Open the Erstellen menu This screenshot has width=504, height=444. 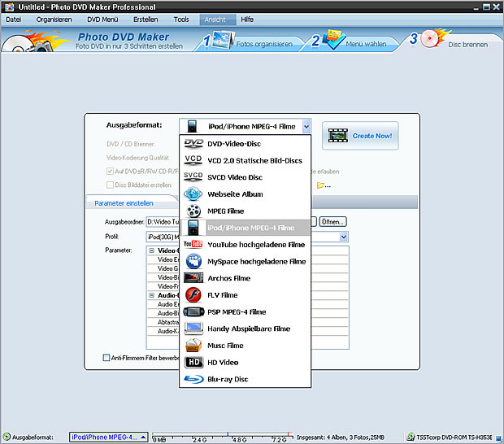146,20
